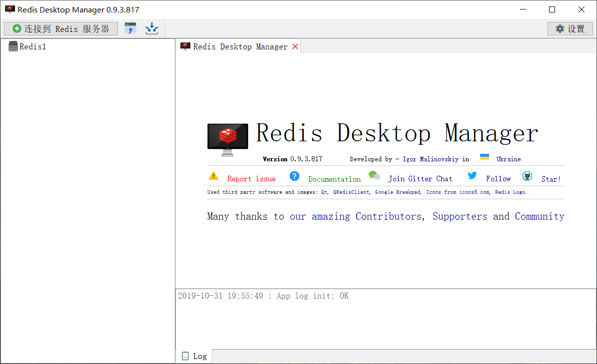
Task: Open the Qt third party link
Action: [324, 192]
